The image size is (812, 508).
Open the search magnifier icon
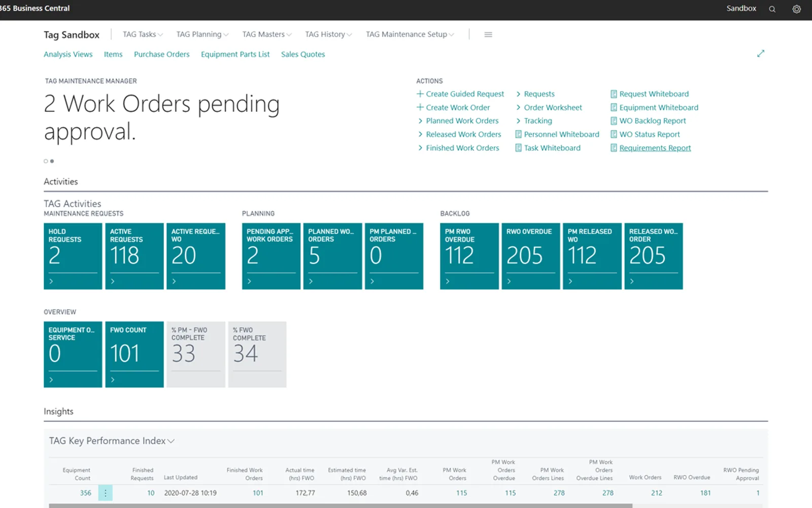coord(772,9)
